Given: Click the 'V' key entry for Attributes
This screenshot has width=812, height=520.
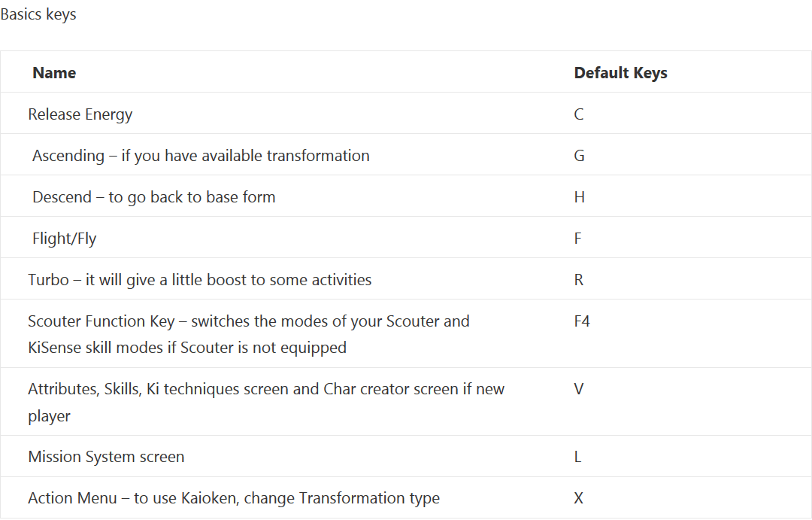Looking at the screenshot, I should point(579,389).
